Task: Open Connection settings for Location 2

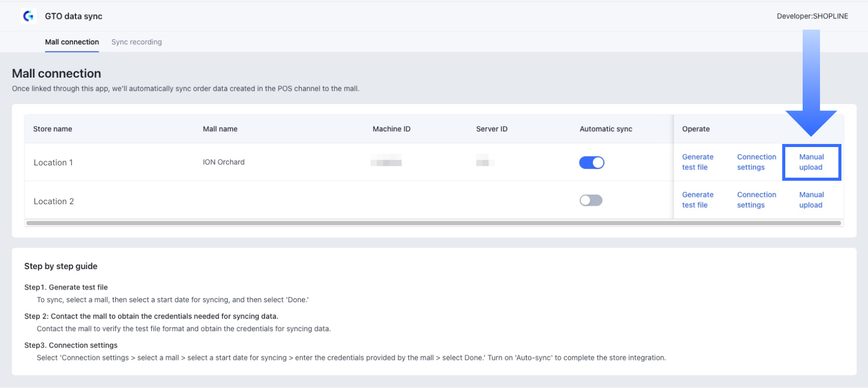Action: point(756,200)
